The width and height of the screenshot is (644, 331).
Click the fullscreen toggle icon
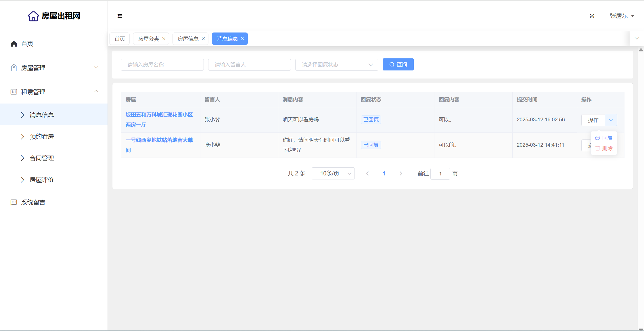tap(592, 16)
